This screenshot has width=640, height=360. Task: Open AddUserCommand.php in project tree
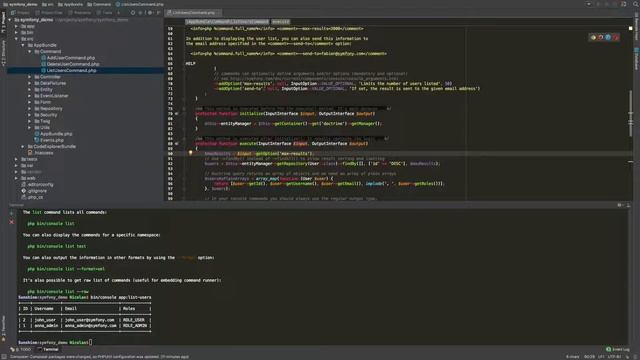click(x=68, y=58)
